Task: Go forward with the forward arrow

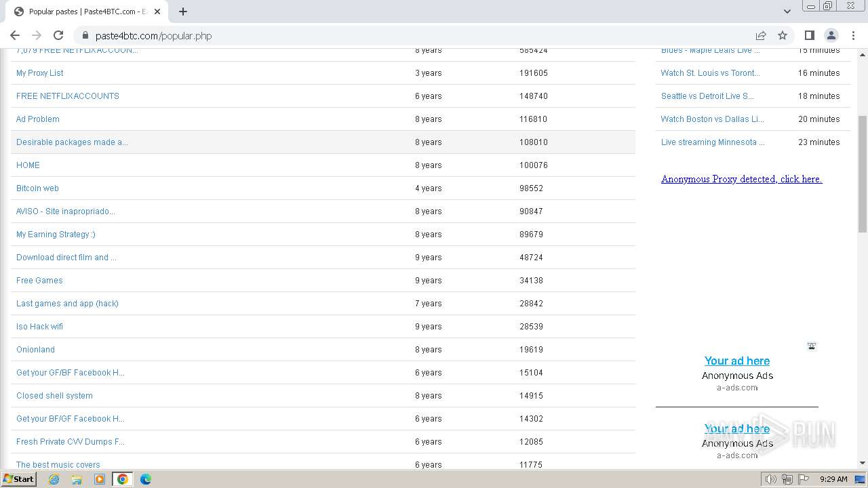Action: [37, 35]
